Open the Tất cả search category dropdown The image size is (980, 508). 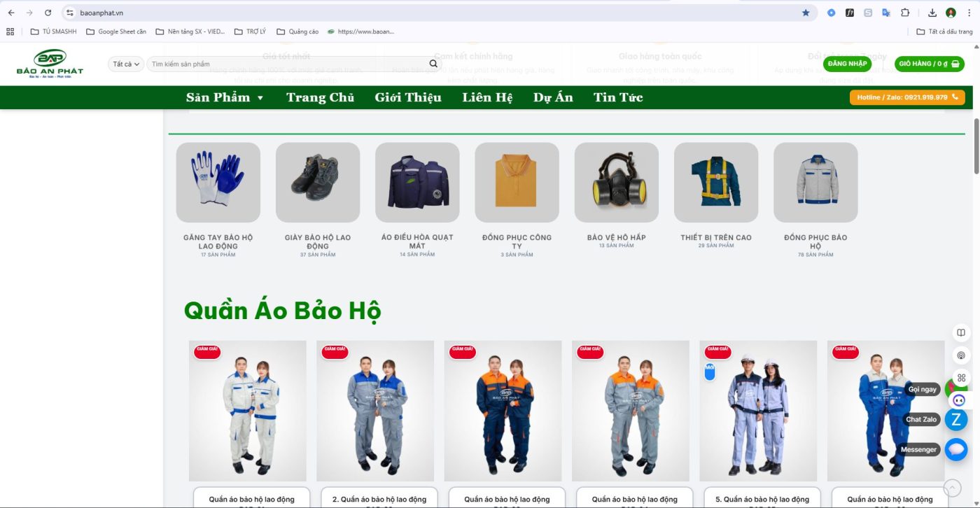(x=125, y=63)
